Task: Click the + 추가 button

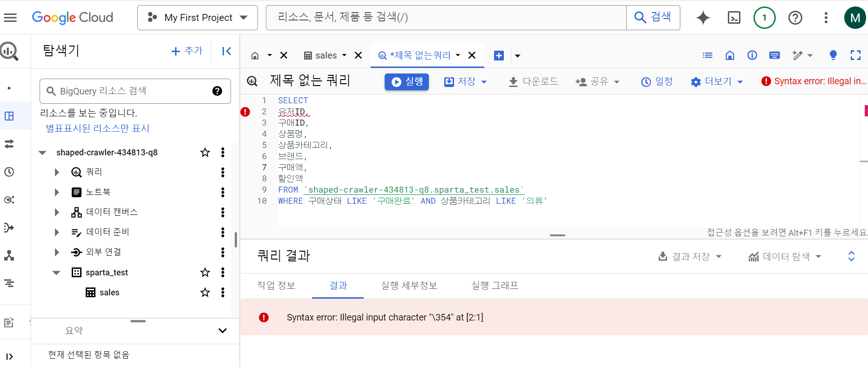Action: (187, 51)
